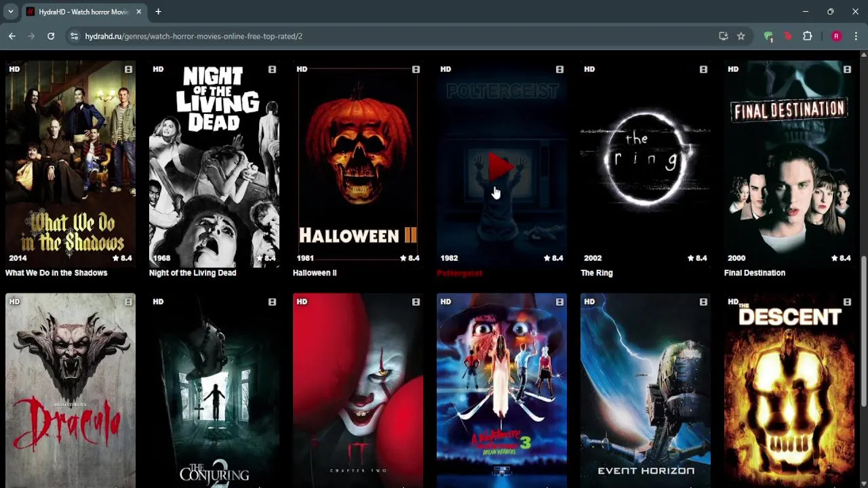
Task: Click The Conjuring 2 poster
Action: pos(214,390)
